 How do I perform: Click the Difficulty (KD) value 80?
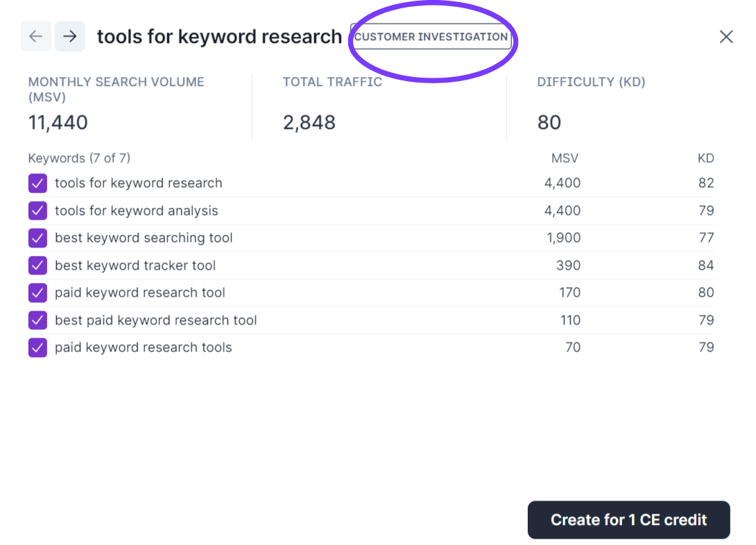549,123
